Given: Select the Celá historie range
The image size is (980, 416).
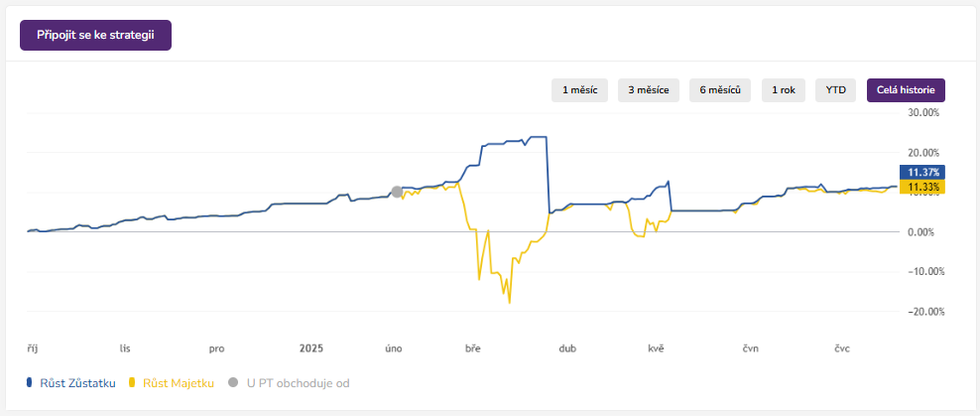Looking at the screenshot, I should click(x=906, y=90).
